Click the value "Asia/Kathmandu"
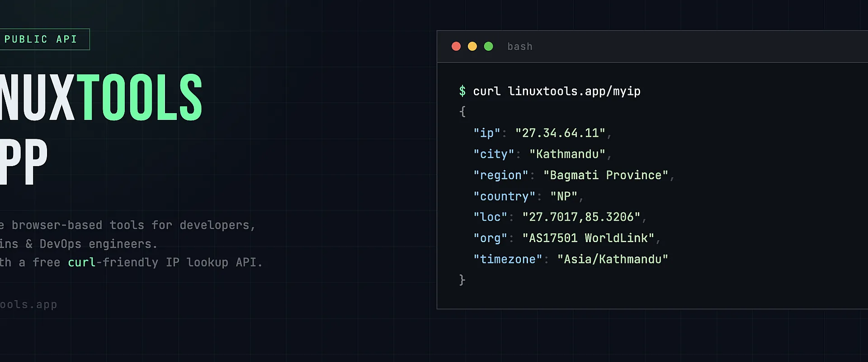 [613, 259]
